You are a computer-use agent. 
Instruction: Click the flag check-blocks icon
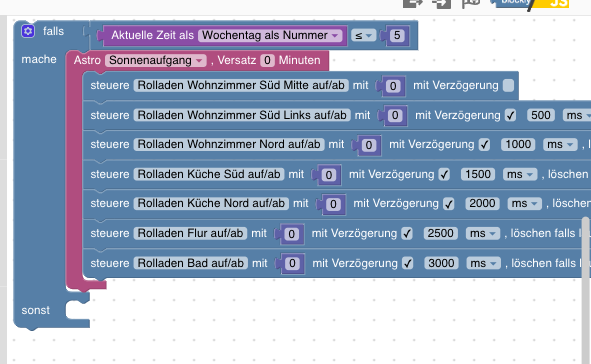pos(471,3)
